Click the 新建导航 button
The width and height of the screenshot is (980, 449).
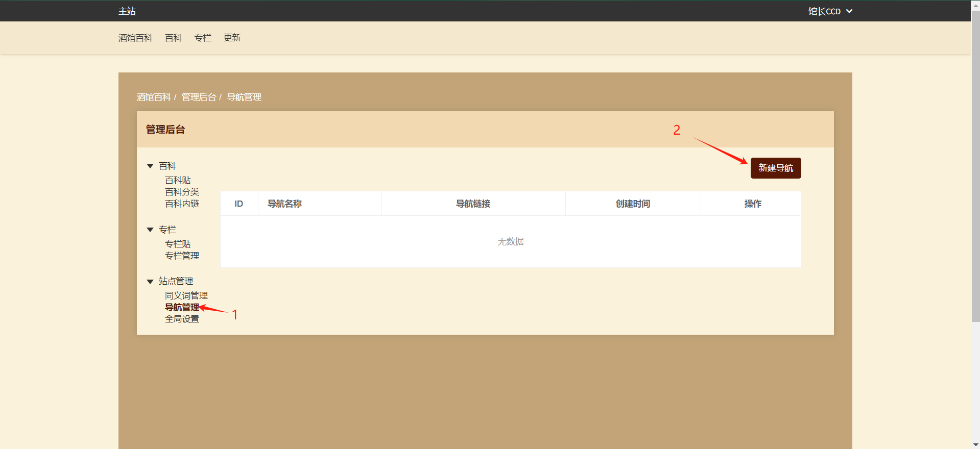point(775,168)
